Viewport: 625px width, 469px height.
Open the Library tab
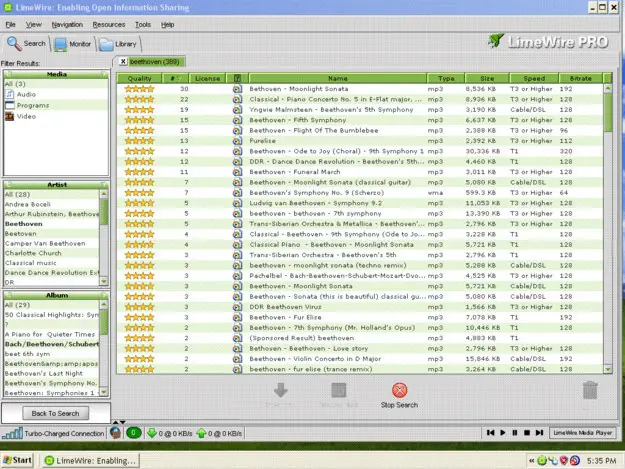coord(118,44)
